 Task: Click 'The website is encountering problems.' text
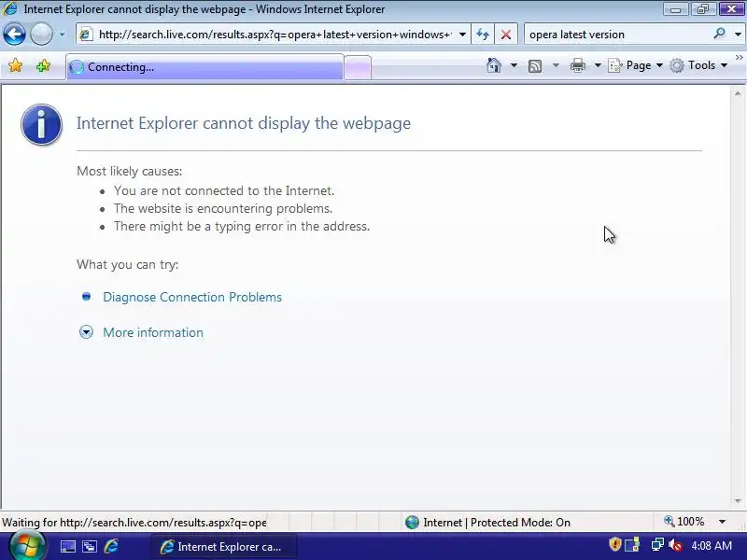coord(223,208)
